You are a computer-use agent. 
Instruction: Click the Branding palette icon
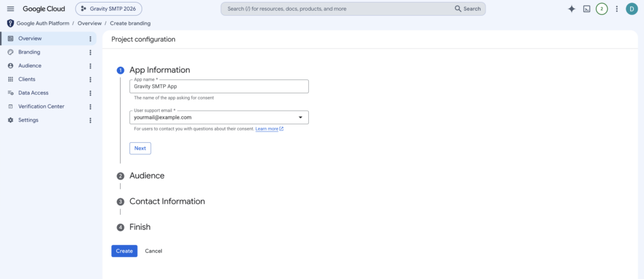coord(11,52)
